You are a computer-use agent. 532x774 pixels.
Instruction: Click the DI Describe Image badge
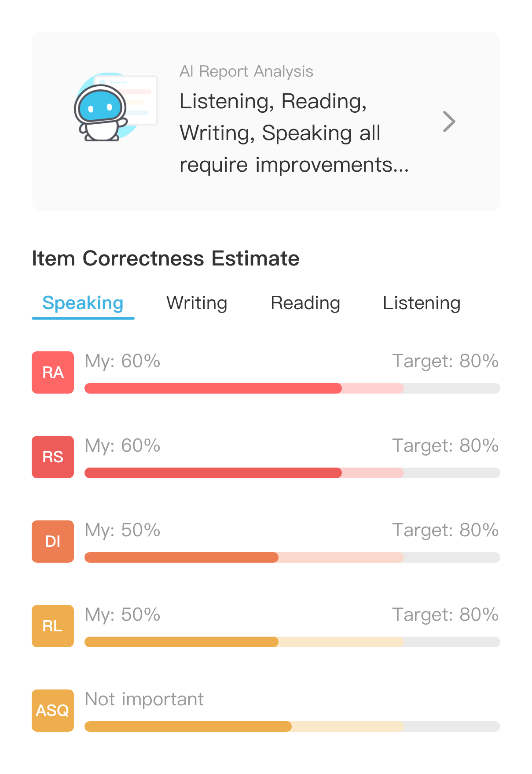[52, 541]
